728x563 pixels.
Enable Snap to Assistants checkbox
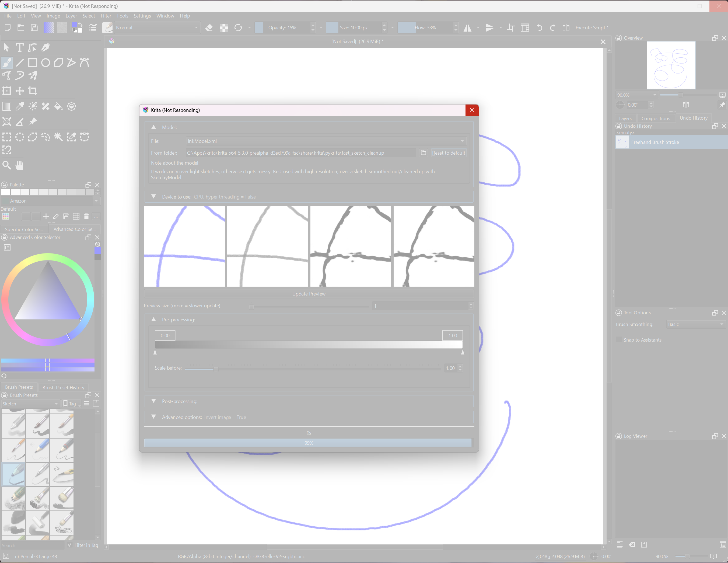pyautogui.click(x=619, y=339)
